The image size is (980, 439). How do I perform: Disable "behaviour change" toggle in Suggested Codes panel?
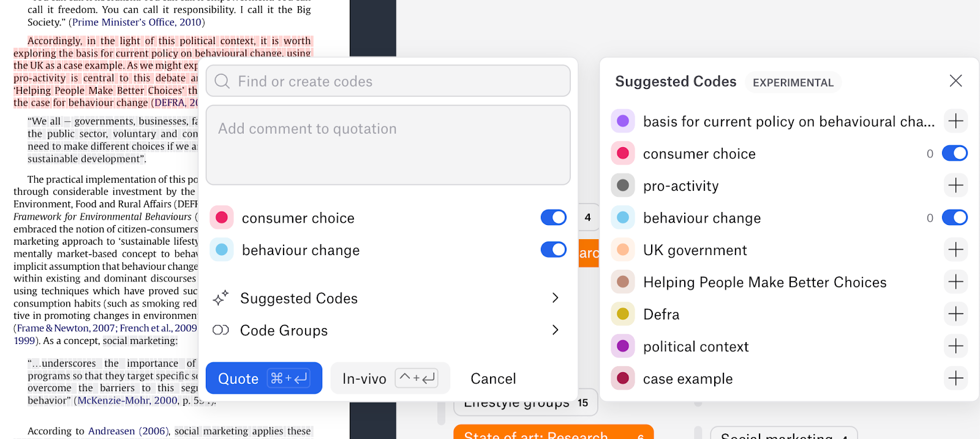pyautogui.click(x=954, y=217)
